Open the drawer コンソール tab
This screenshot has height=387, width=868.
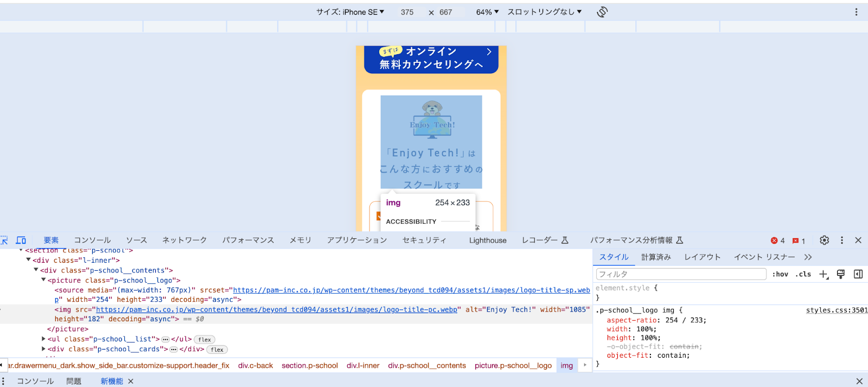pyautogui.click(x=35, y=382)
